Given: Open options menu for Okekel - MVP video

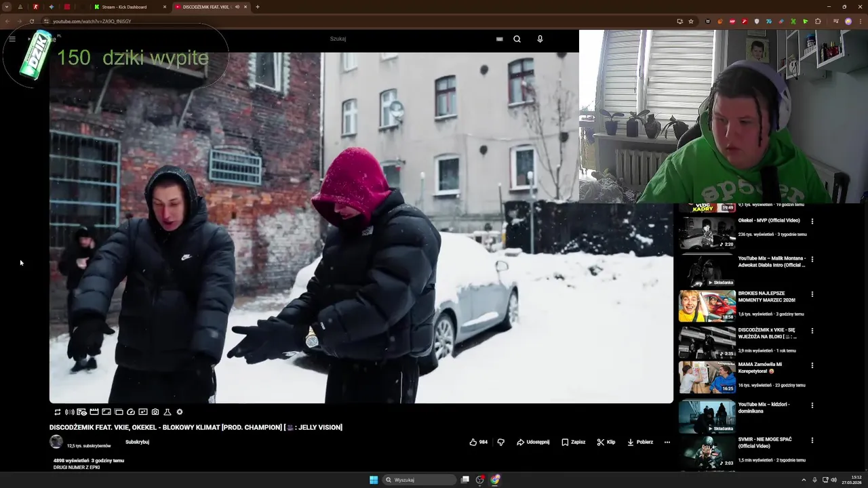Looking at the screenshot, I should pos(812,221).
